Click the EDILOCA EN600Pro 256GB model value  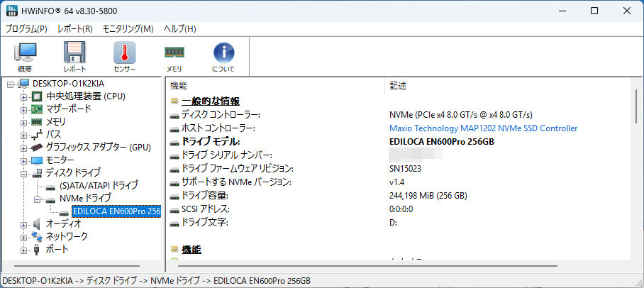pos(442,142)
